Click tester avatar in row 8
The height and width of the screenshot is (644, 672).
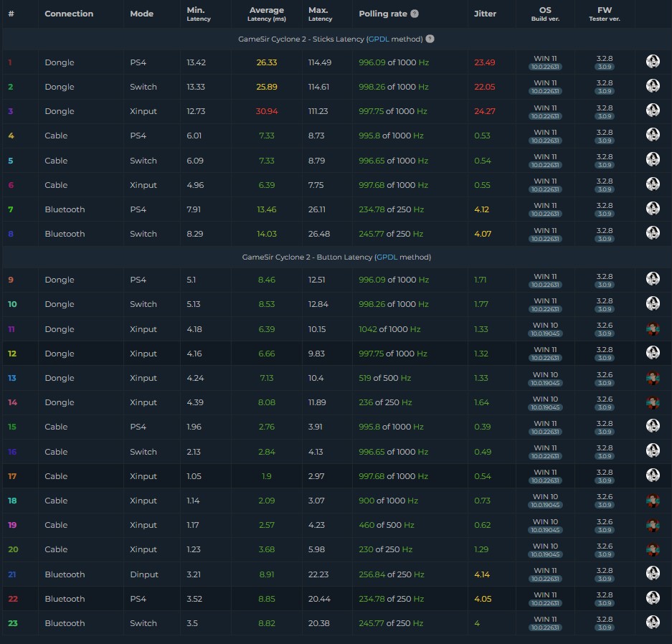pos(653,232)
